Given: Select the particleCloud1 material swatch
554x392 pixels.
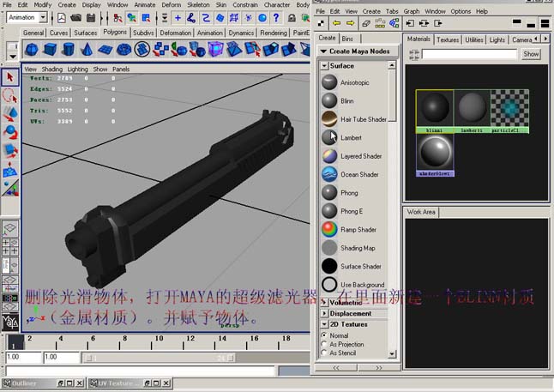Looking at the screenshot, I should [509, 111].
